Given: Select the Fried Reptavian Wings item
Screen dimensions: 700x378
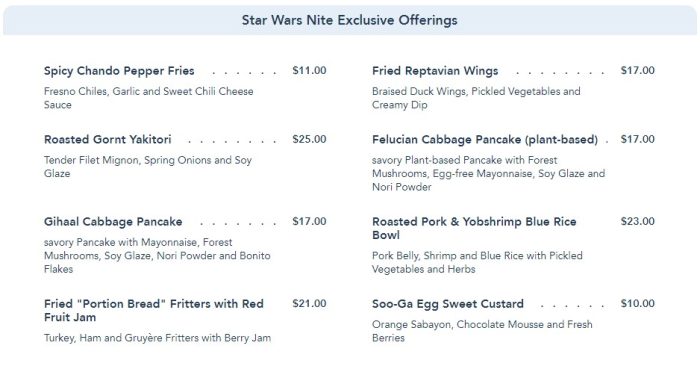Looking at the screenshot, I should 435,71.
